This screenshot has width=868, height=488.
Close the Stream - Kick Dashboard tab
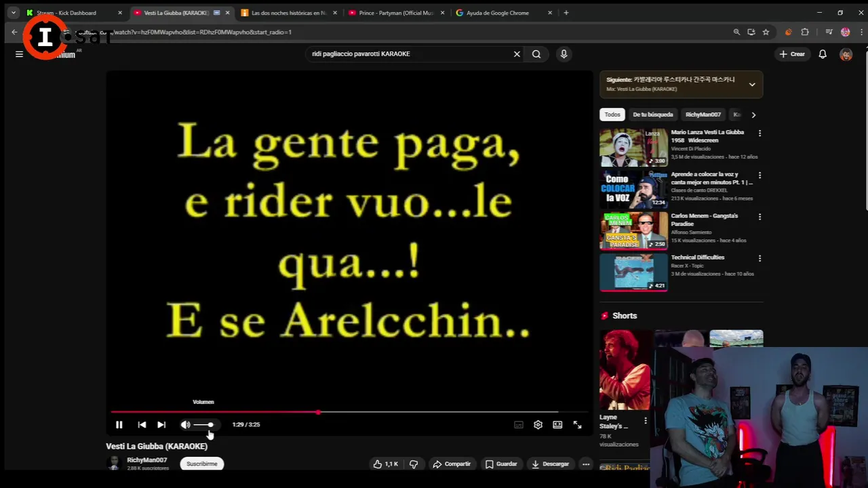click(120, 13)
